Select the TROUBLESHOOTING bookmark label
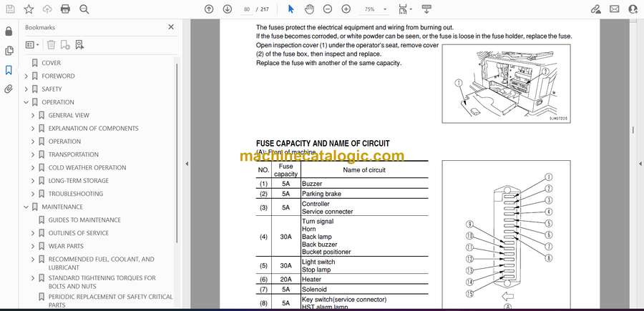The height and width of the screenshot is (311, 644). (x=76, y=194)
